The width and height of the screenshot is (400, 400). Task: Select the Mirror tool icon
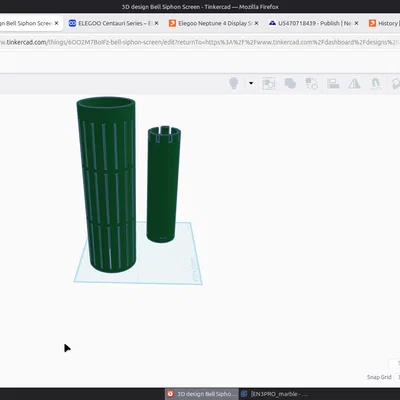[x=354, y=83]
